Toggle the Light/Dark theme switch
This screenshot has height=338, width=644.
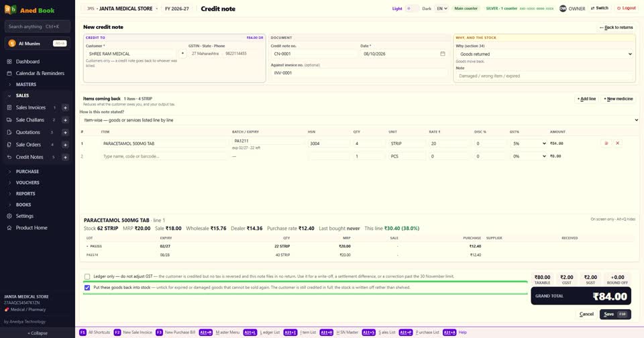click(411, 9)
